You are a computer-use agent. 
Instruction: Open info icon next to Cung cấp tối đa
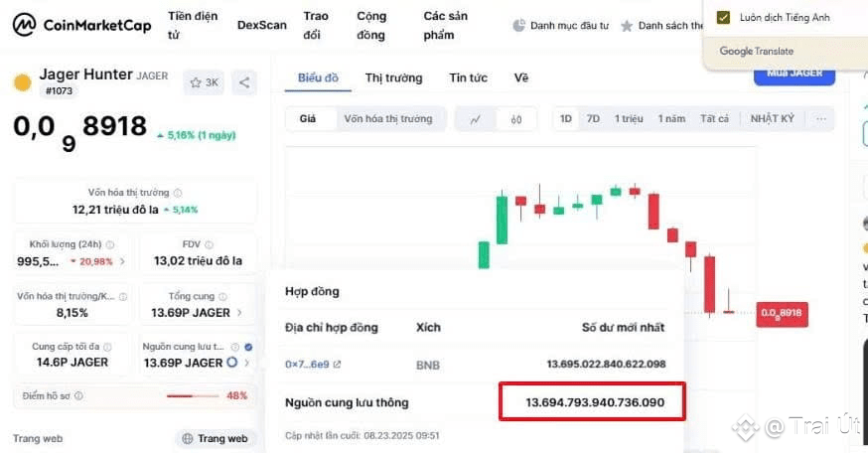[x=107, y=347]
